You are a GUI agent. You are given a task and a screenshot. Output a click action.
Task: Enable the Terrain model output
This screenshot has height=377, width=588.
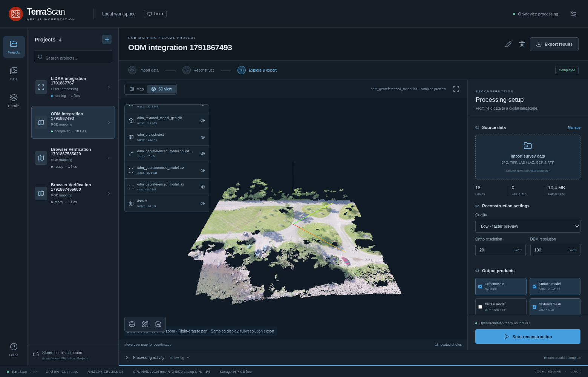tap(480, 307)
